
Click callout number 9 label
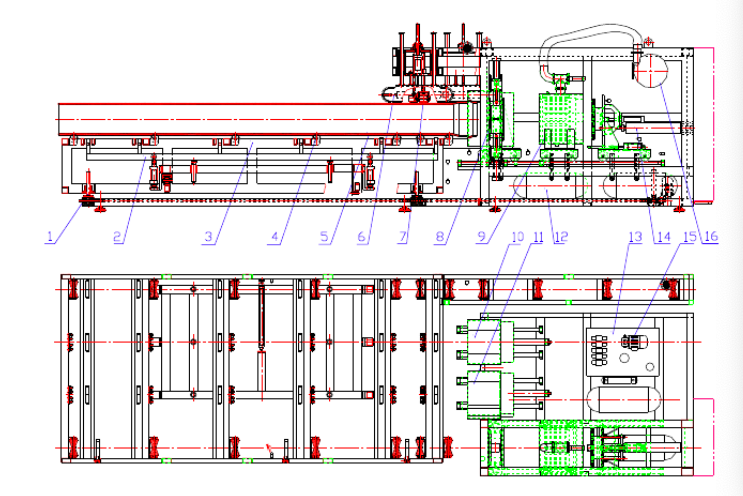[481, 237]
